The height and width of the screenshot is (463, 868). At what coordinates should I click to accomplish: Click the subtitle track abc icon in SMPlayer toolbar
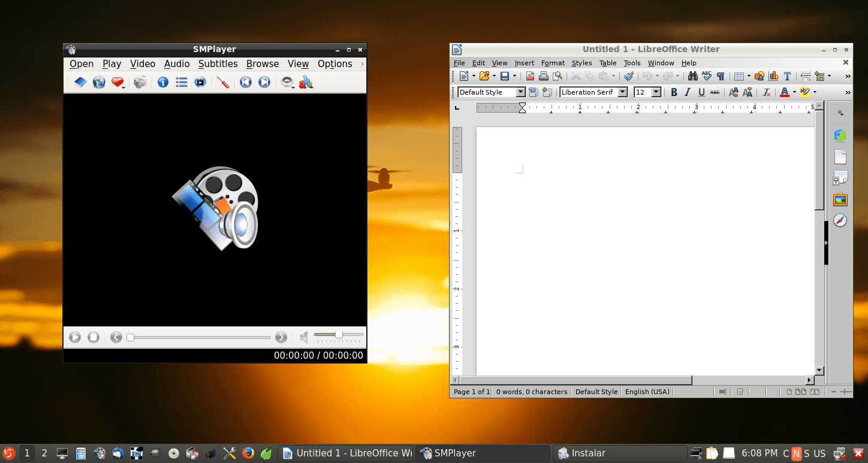click(x=306, y=83)
